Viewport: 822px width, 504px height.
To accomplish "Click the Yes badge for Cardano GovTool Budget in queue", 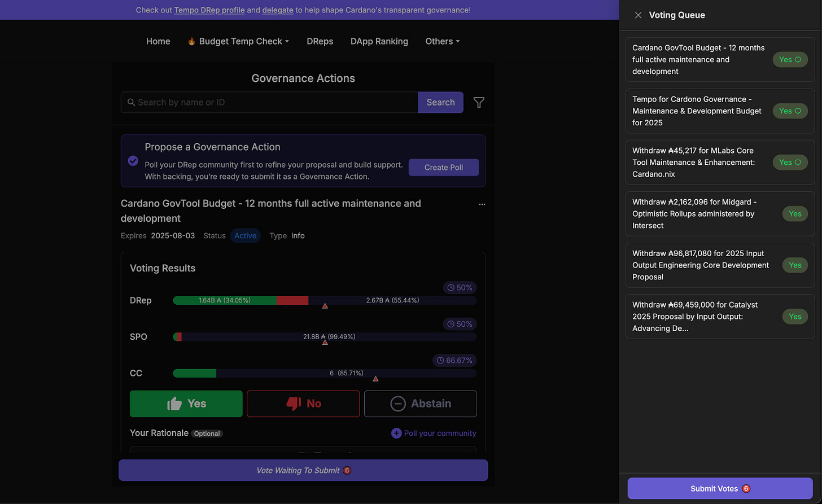I will 790,59.
